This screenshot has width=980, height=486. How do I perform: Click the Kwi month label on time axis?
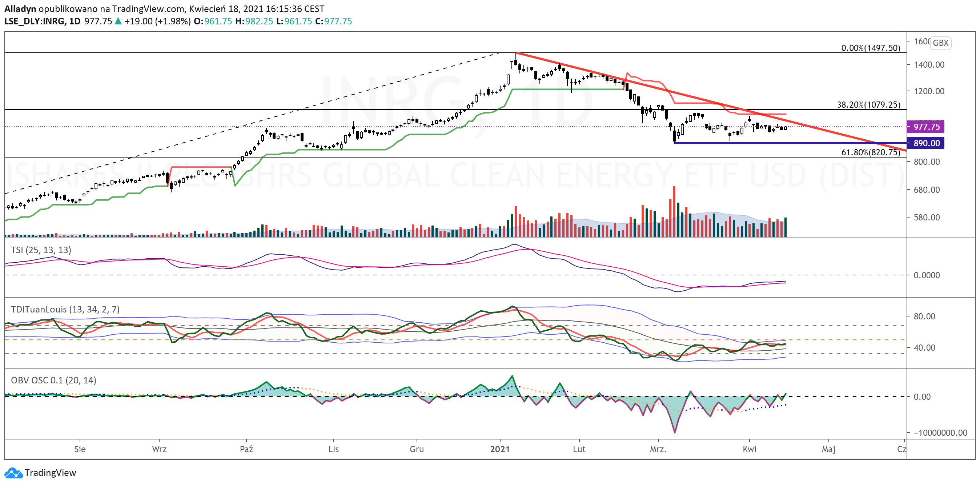(750, 450)
